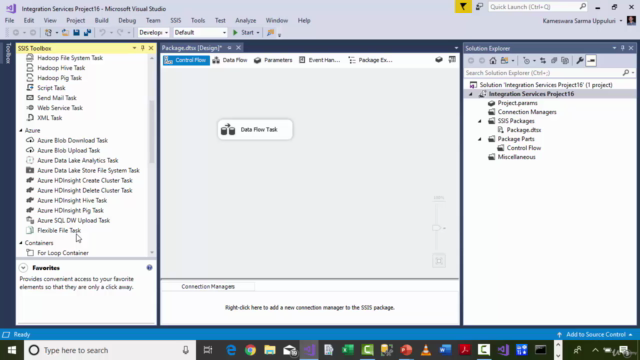The width and height of the screenshot is (640, 360).
Task: Open the SSIS menu
Action: point(176,20)
